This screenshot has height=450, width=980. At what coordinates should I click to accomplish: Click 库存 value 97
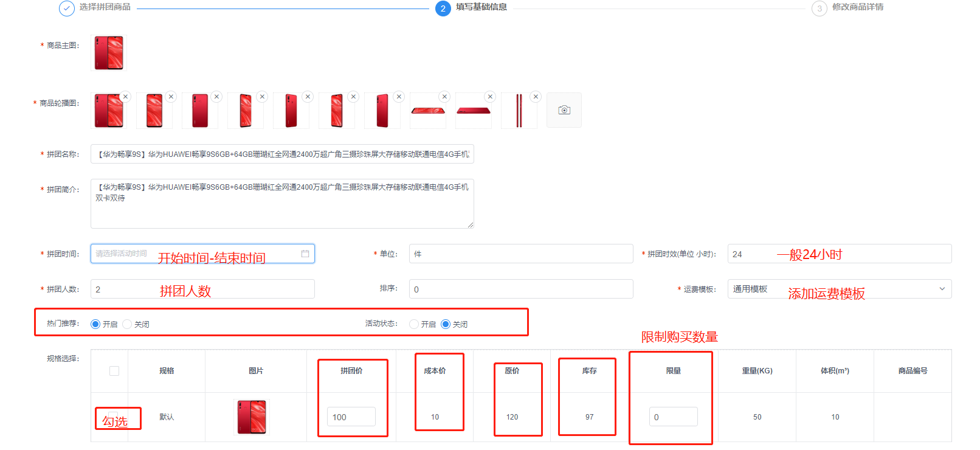(590, 417)
